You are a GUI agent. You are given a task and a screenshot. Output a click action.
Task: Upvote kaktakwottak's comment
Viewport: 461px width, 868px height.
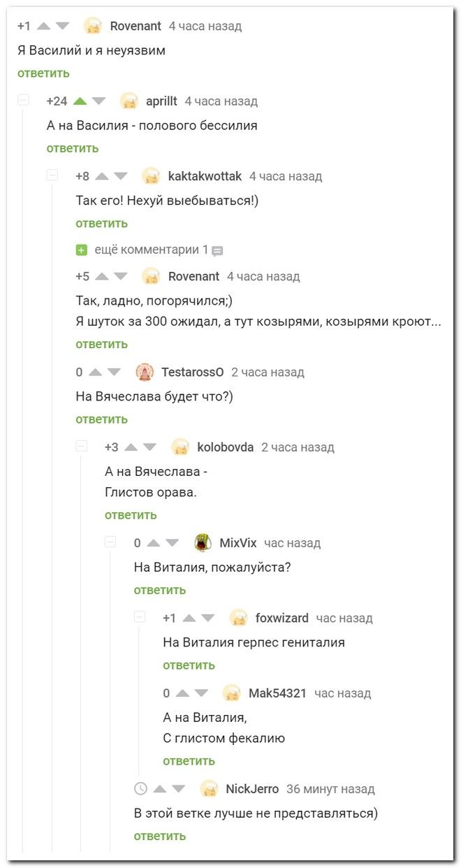pyautogui.click(x=102, y=177)
